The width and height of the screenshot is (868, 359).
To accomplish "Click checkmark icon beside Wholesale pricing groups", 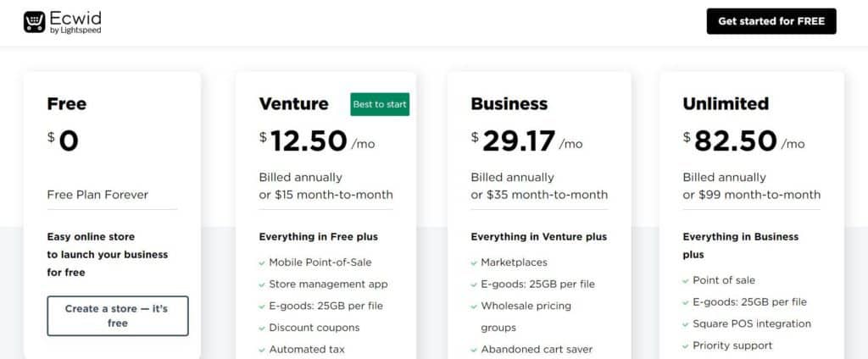I will (474, 307).
